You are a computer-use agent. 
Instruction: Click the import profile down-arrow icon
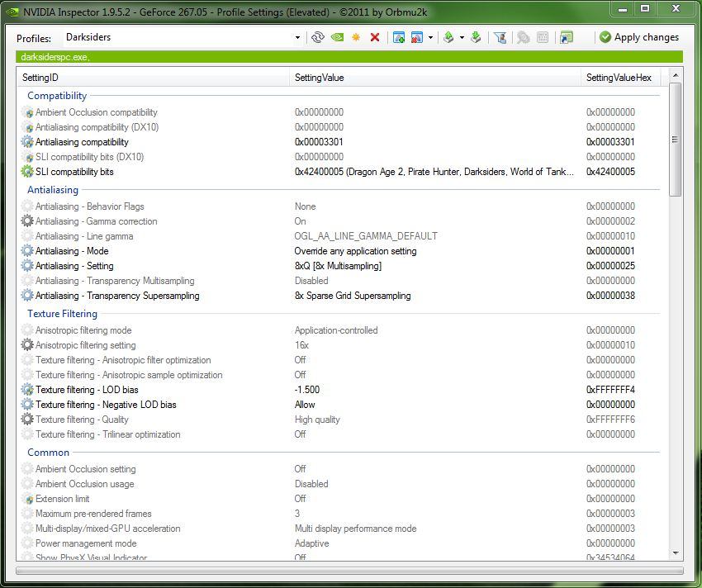(476, 38)
